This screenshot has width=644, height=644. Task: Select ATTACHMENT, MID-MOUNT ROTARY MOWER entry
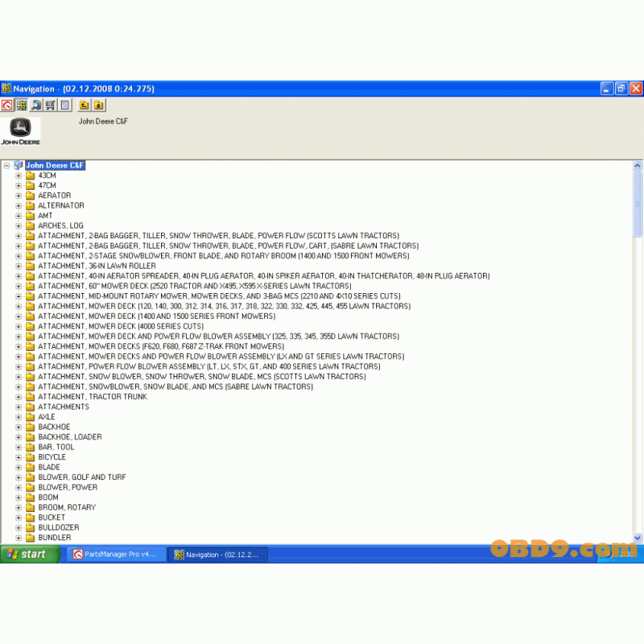click(219, 296)
